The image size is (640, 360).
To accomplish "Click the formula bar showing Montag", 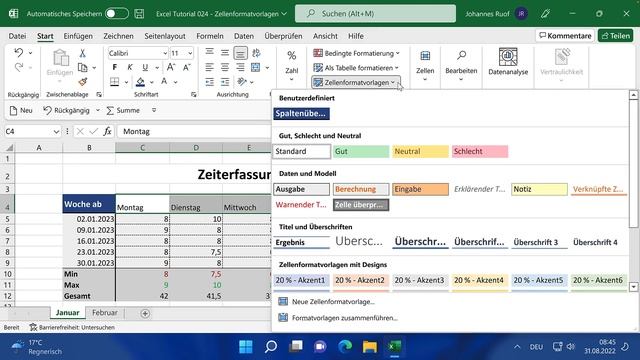I will (x=194, y=131).
